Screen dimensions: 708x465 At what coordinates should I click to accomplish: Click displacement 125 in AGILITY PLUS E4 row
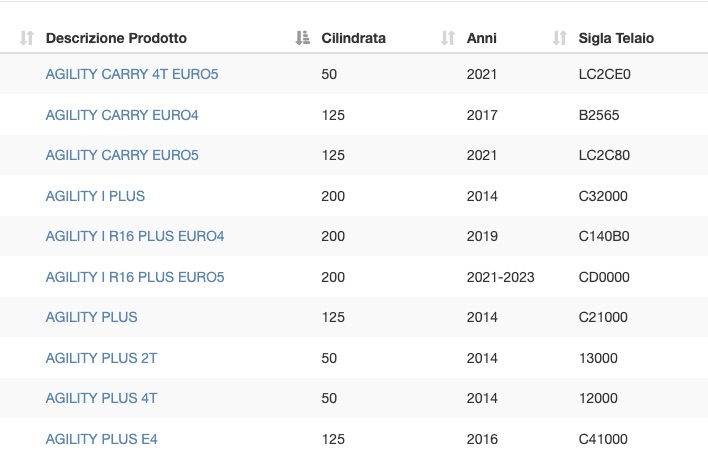pyautogui.click(x=333, y=439)
